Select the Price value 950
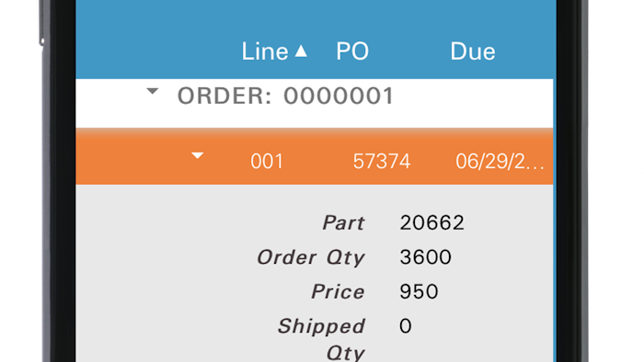Screen dimensions: 644x362 pyautogui.click(x=419, y=291)
